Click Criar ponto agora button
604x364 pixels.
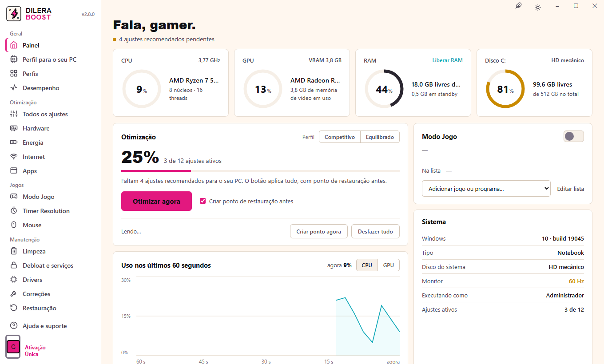(x=318, y=231)
